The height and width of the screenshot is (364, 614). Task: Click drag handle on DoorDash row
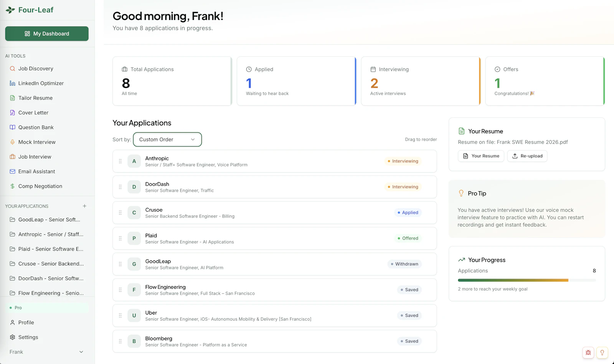coord(120,187)
